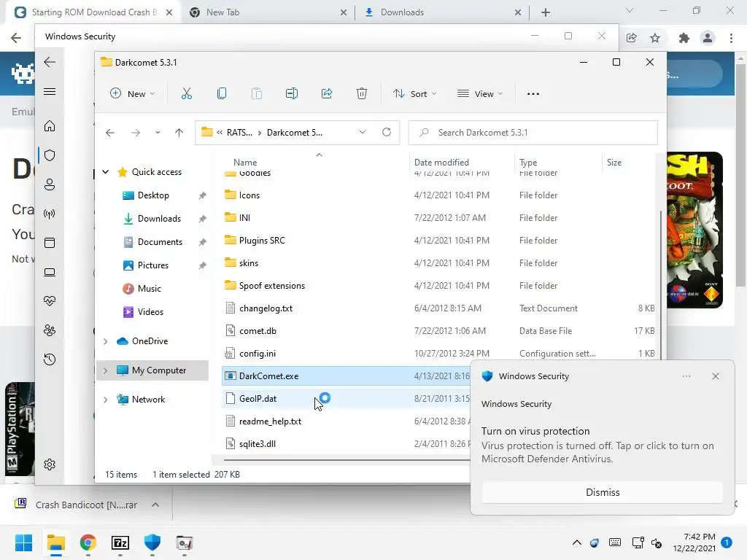Open the notification options three-dot menu
The width and height of the screenshot is (747, 560).
[x=686, y=376]
